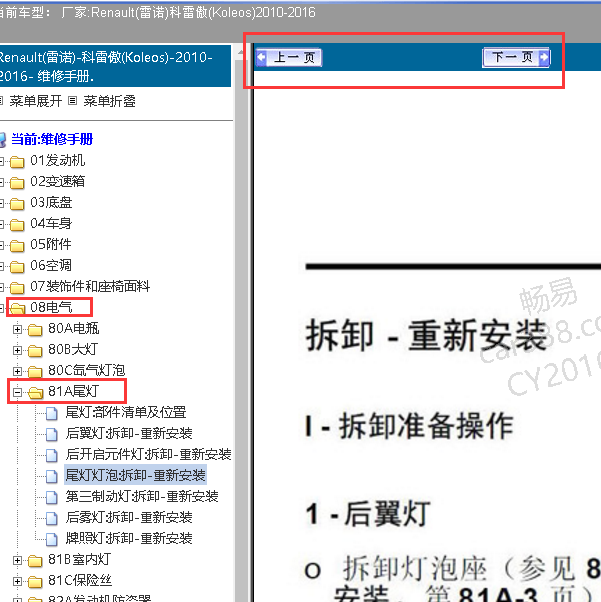Screen dimensions: 601x602
Task: Click page icon beside 牌照灯:拆卸-重新安装
Action: coord(51,539)
